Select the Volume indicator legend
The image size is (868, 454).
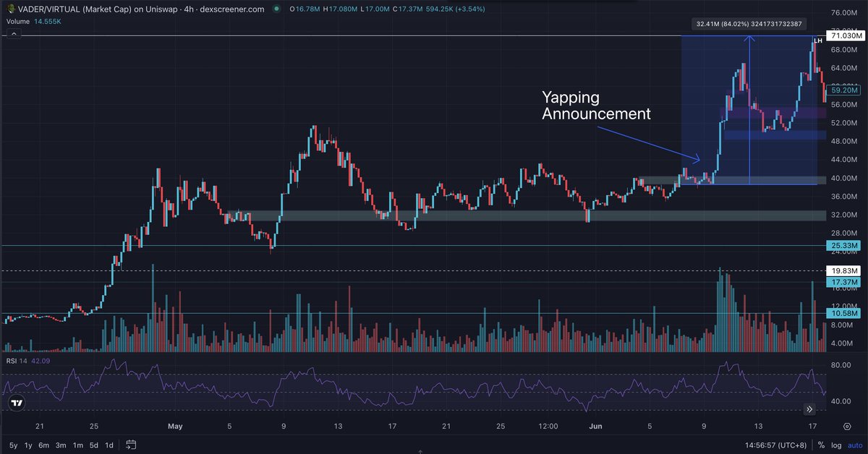click(x=19, y=22)
